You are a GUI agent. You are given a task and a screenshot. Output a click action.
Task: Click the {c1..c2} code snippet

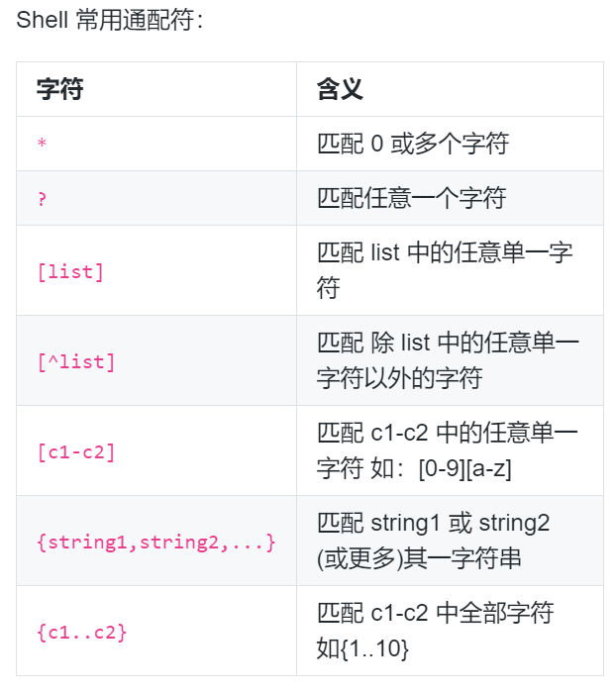[x=82, y=632]
